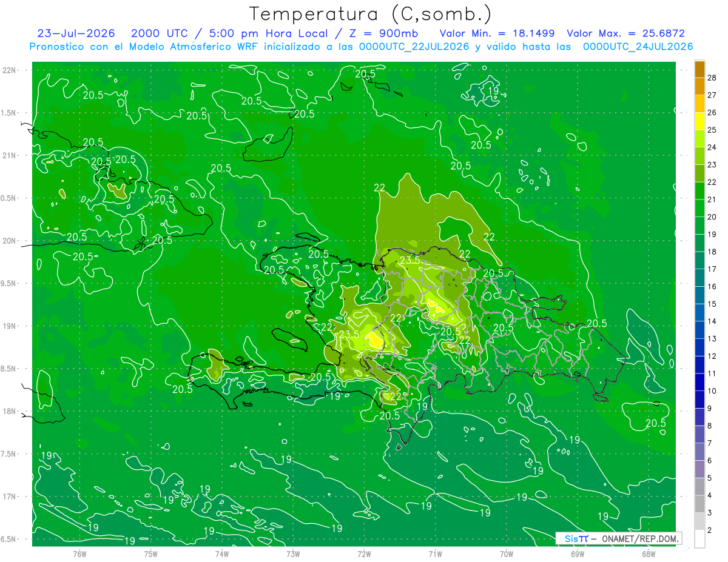
Task: Click the "2000 UTC" time label
Action: click(160, 33)
